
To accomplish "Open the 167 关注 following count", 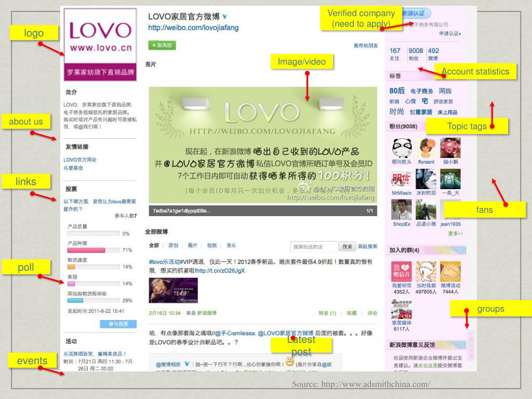I will [x=395, y=54].
